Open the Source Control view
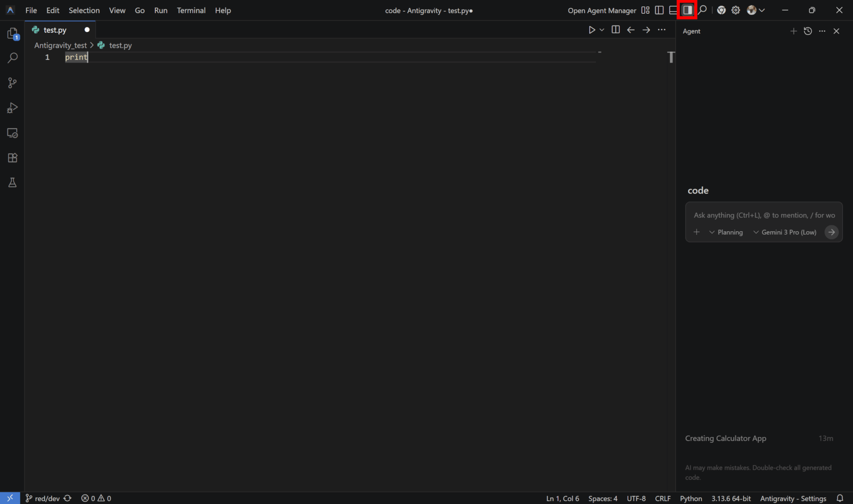 point(12,83)
